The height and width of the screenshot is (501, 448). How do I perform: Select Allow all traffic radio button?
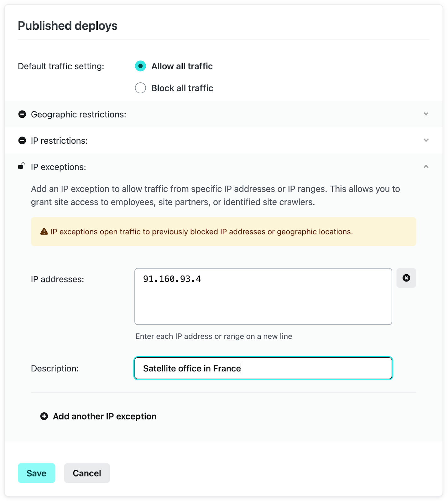(140, 66)
